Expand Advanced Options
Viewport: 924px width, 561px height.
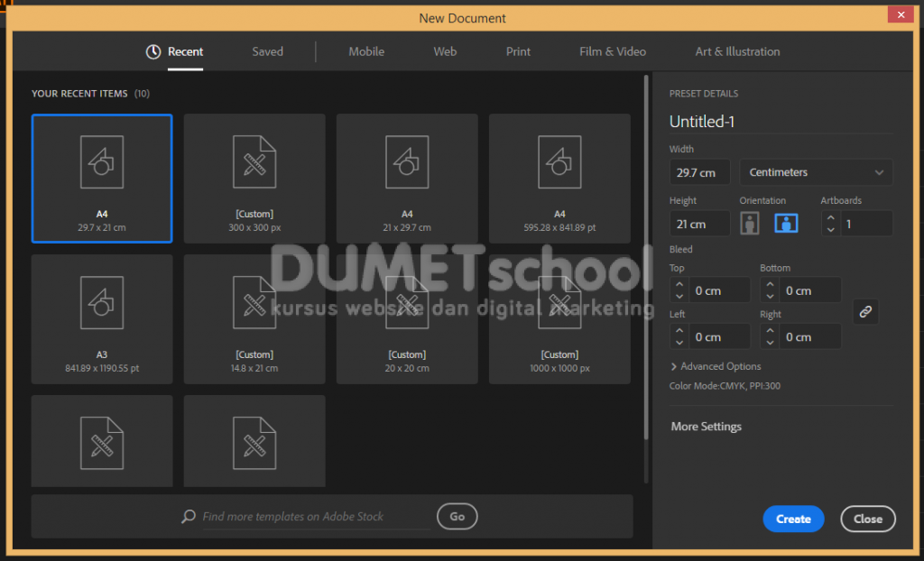point(716,366)
